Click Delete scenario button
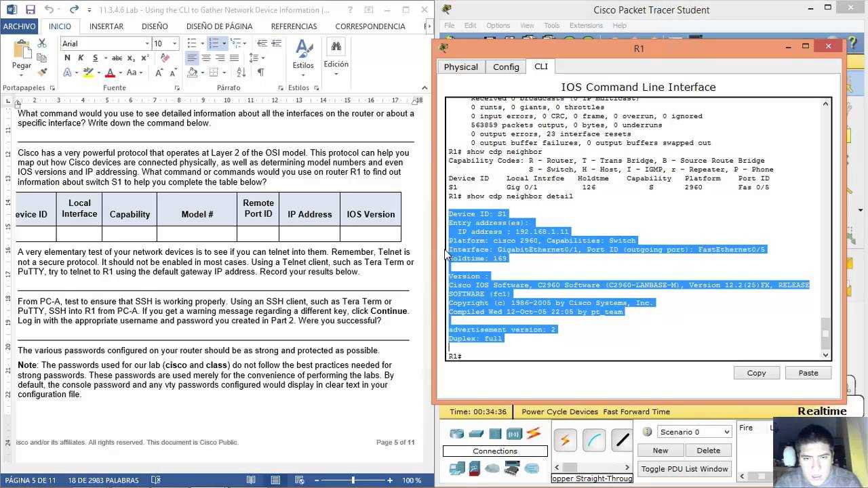The height and width of the screenshot is (488, 868). 708,450
